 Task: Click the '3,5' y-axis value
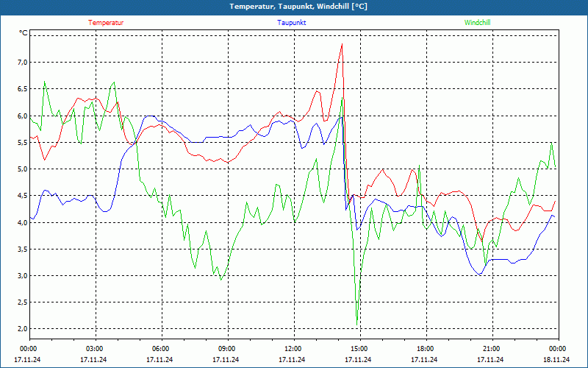coord(24,249)
